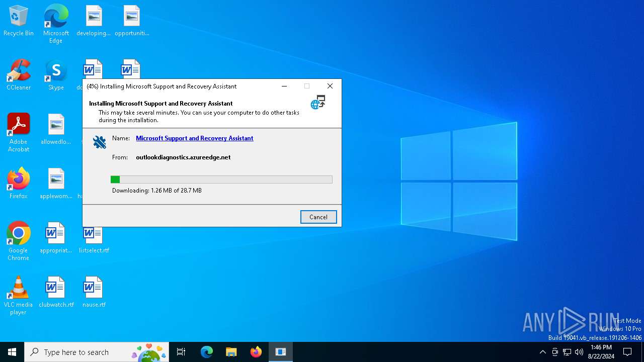Screen dimensions: 644x362
Task: Show hidden system tray icons
Action: tap(542, 352)
